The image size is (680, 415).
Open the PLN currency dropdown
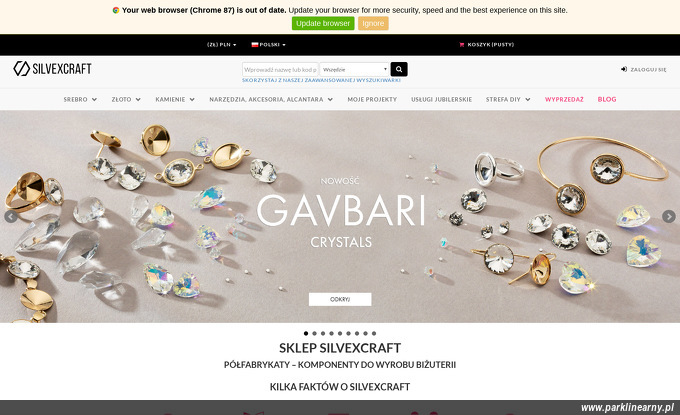pyautogui.click(x=222, y=45)
